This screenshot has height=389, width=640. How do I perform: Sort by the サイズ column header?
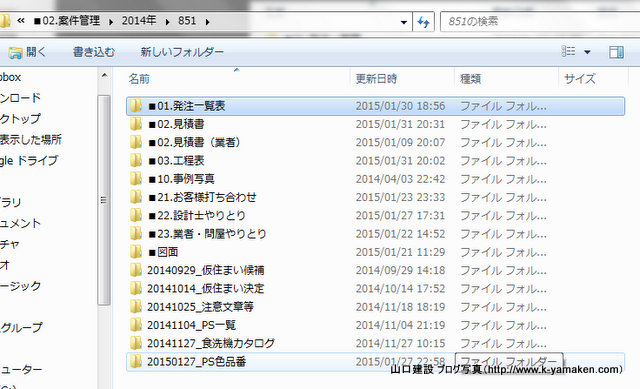[x=580, y=79]
